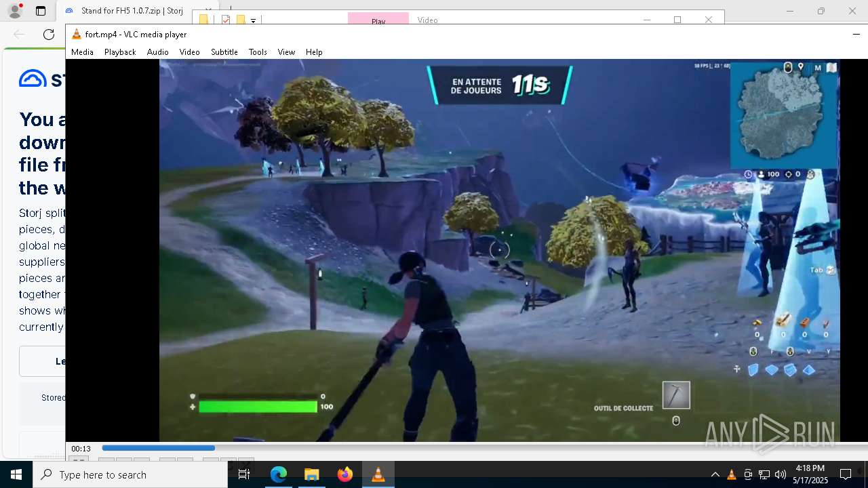This screenshot has width=868, height=488.
Task: Expand the Explorer quick access toolbar dropdown
Action: [253, 20]
